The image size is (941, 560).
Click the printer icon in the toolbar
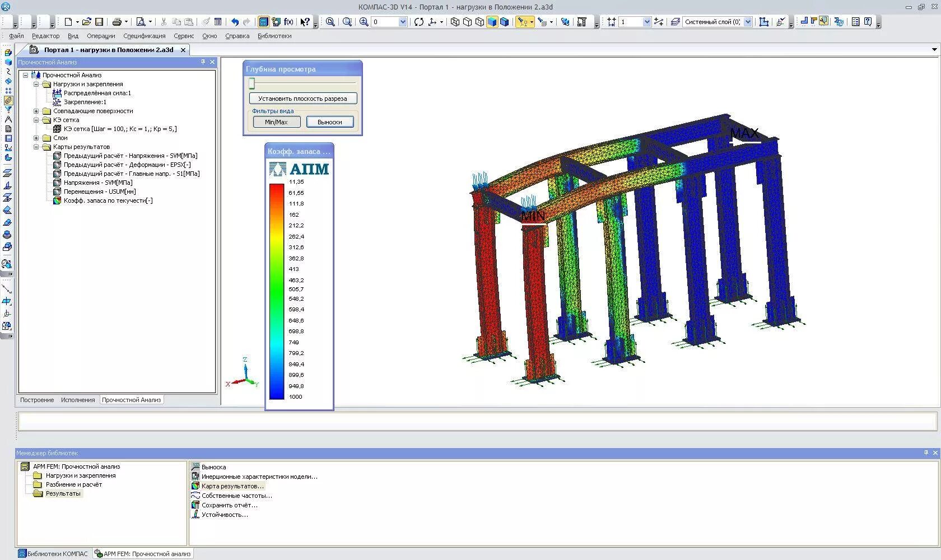point(117,22)
